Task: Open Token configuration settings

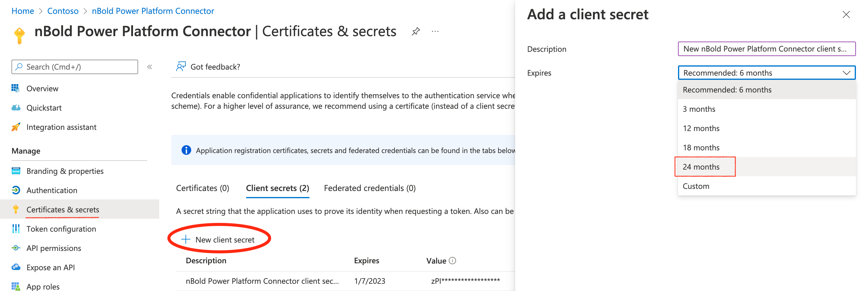Action: click(x=61, y=229)
